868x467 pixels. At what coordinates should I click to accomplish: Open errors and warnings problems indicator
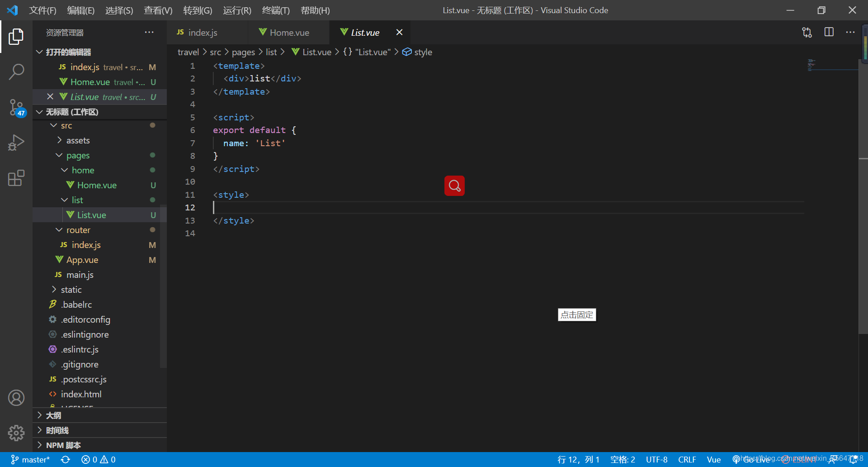[98, 459]
